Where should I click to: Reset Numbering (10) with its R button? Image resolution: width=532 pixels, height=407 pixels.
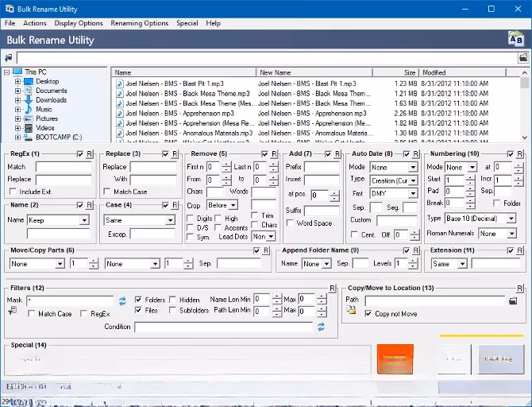pos(520,154)
